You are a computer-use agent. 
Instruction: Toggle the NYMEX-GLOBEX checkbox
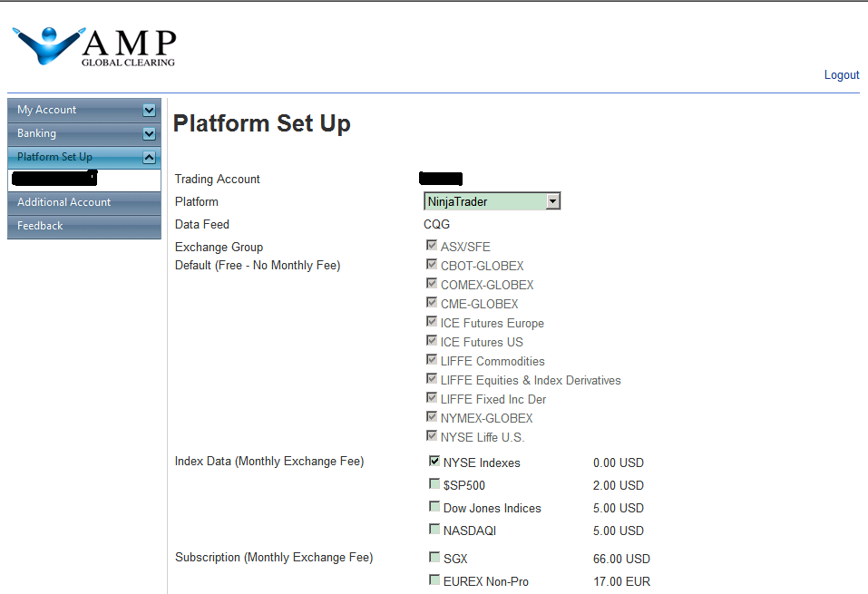click(432, 416)
